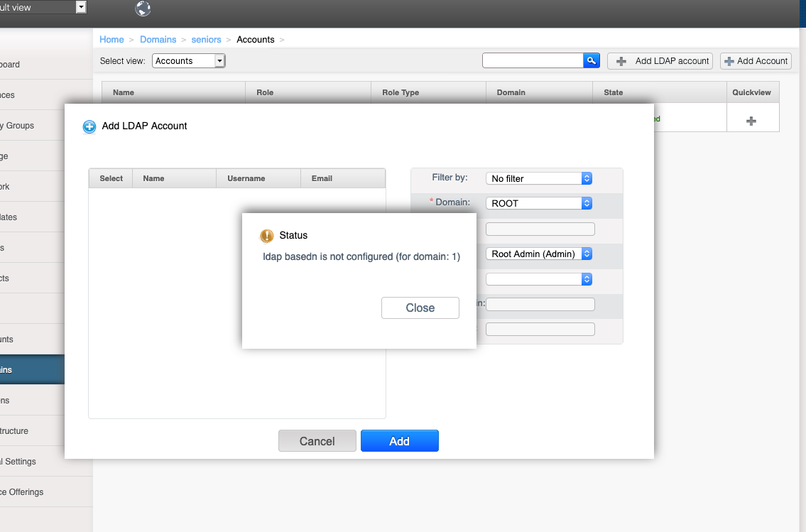Image resolution: width=806 pixels, height=532 pixels.
Task: Click the warning icon in the Status dialog
Action: tap(267, 236)
